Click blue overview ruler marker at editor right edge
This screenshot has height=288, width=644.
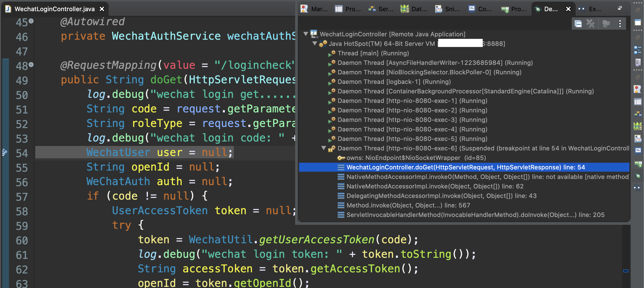tap(626, 271)
